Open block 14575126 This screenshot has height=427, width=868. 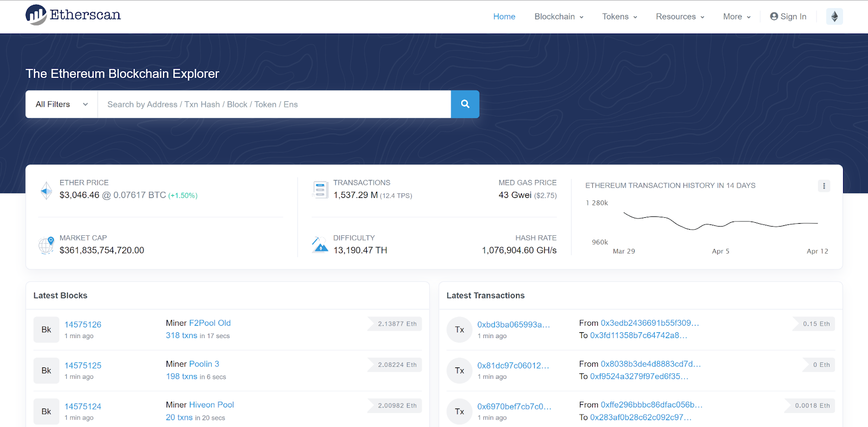83,325
